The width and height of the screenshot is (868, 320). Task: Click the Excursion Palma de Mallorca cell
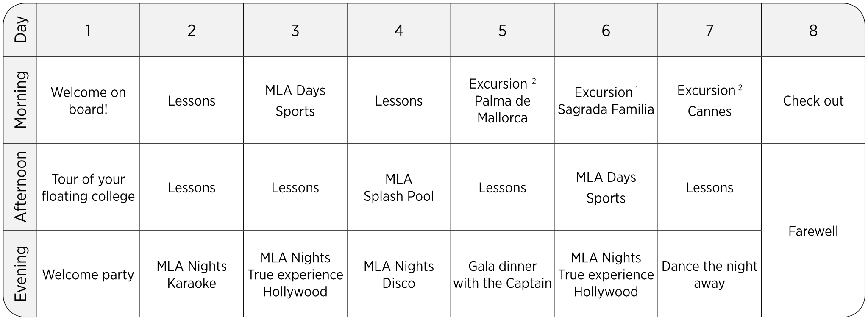click(x=502, y=101)
